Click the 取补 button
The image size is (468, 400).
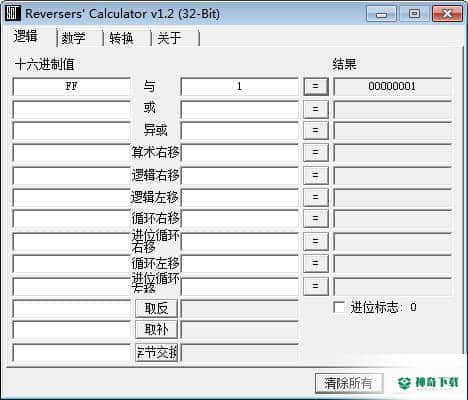(156, 330)
